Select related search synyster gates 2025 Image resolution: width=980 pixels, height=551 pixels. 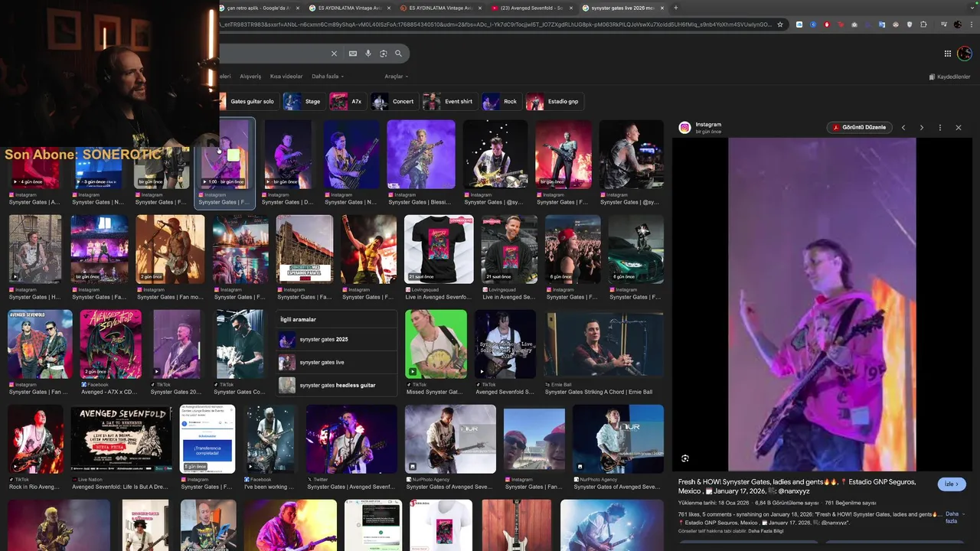tap(338, 340)
